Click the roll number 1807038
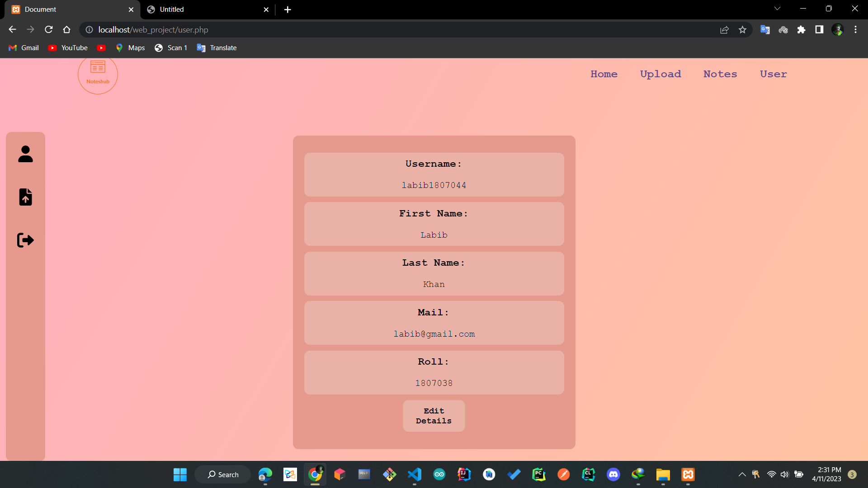The width and height of the screenshot is (868, 488). coord(434,383)
